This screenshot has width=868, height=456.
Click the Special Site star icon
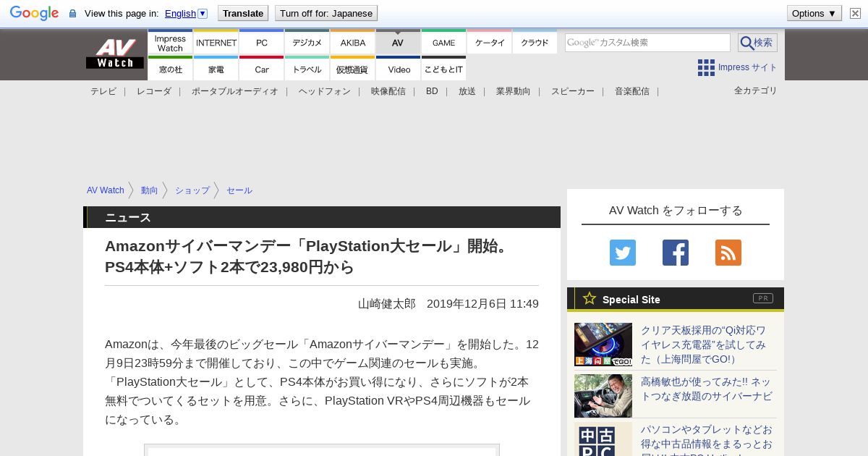590,298
